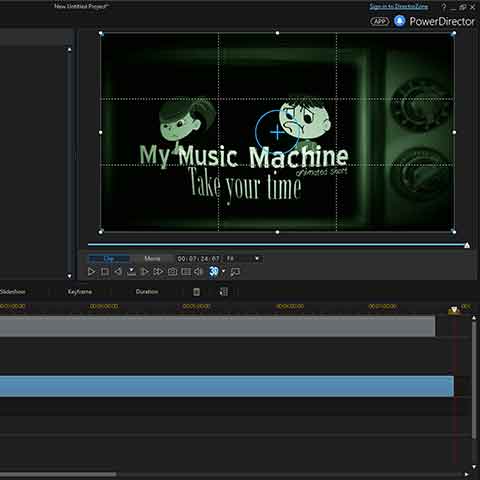This screenshot has width=480, height=480.
Task: Open the Keyframe settings
Action: (80, 292)
